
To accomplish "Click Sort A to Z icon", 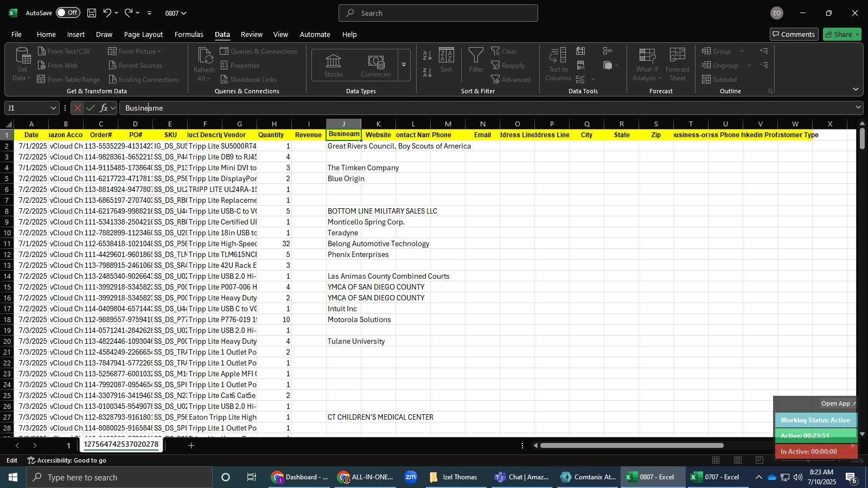I will click(427, 55).
